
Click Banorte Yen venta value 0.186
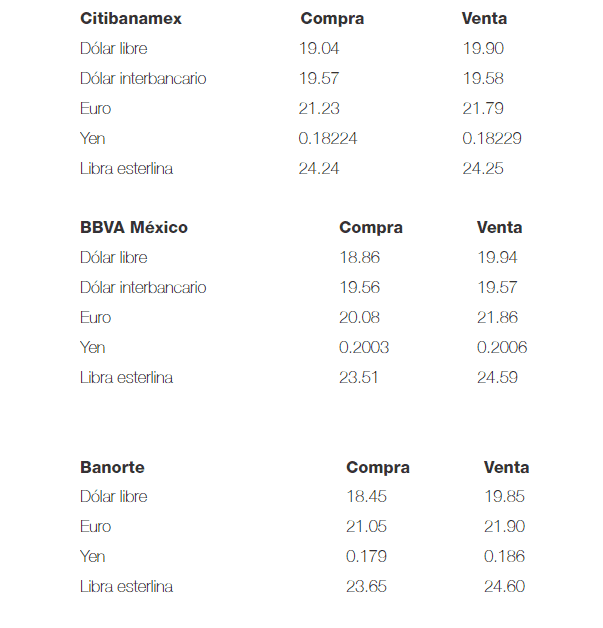click(x=503, y=556)
